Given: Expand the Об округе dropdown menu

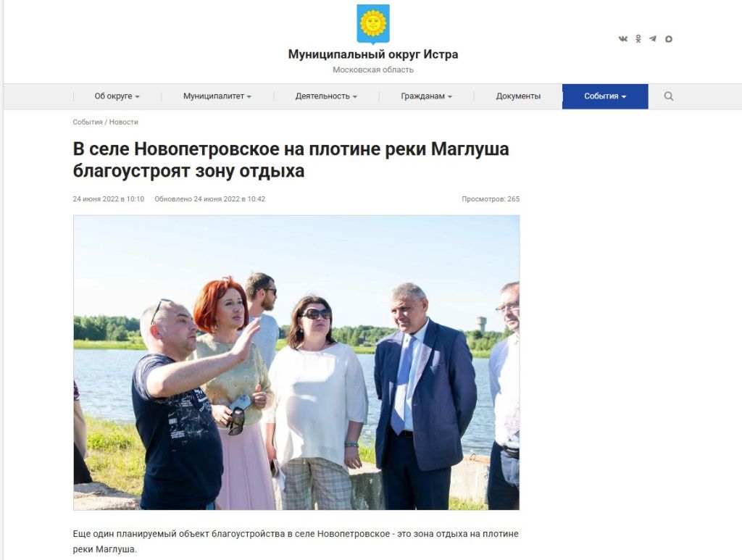Looking at the screenshot, I should tap(117, 96).
